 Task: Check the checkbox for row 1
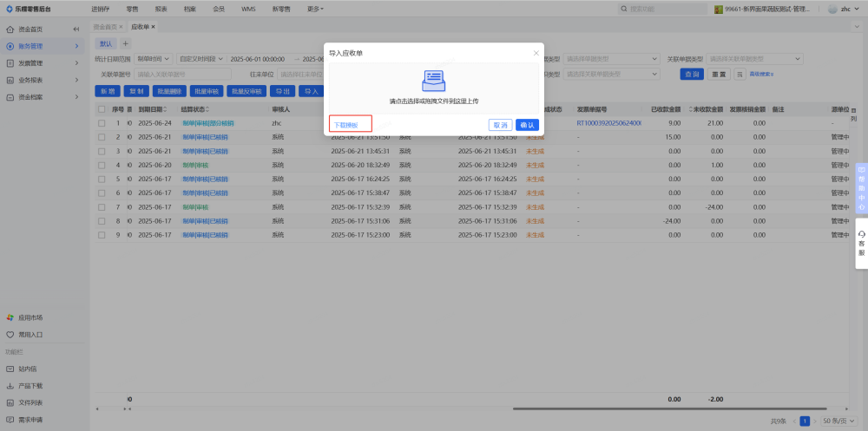[x=101, y=123]
